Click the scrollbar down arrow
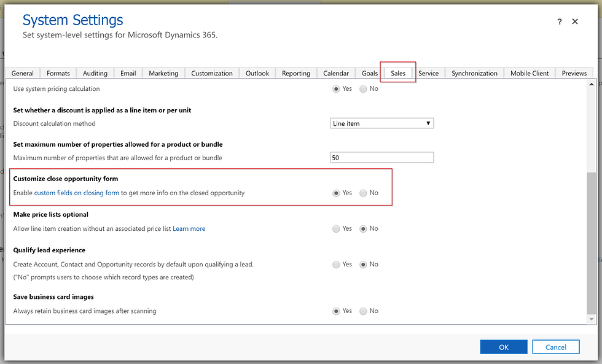The width and height of the screenshot is (602, 364). coord(591,319)
